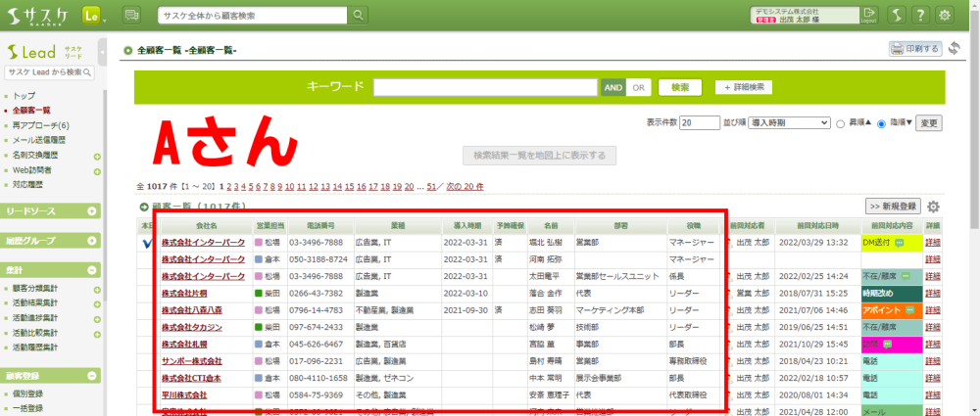980x416 pixels.
Task: Click the 検索 search button
Action: coord(679,87)
